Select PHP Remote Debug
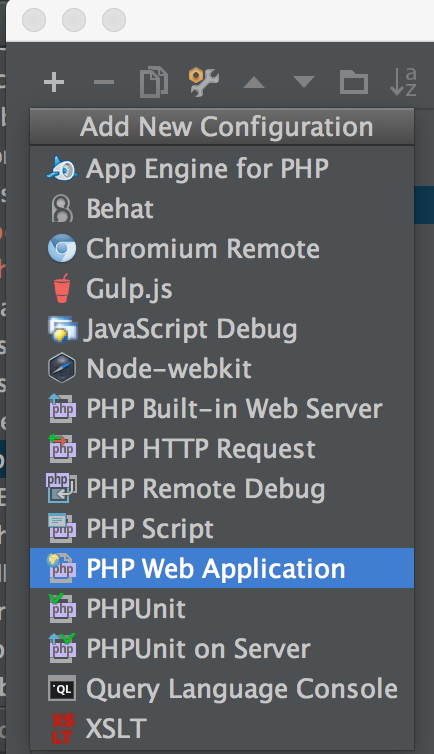 pyautogui.click(x=222, y=489)
